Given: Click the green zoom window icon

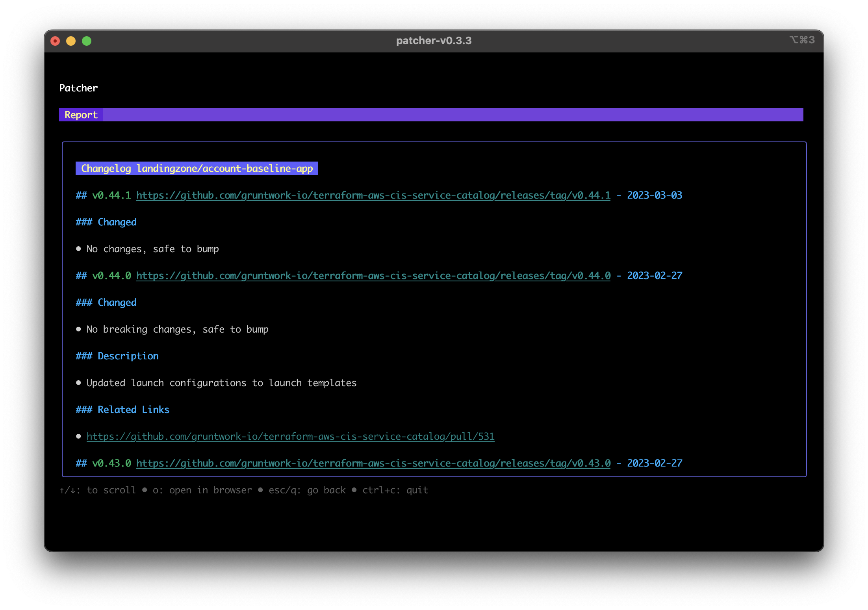Looking at the screenshot, I should click(x=87, y=41).
